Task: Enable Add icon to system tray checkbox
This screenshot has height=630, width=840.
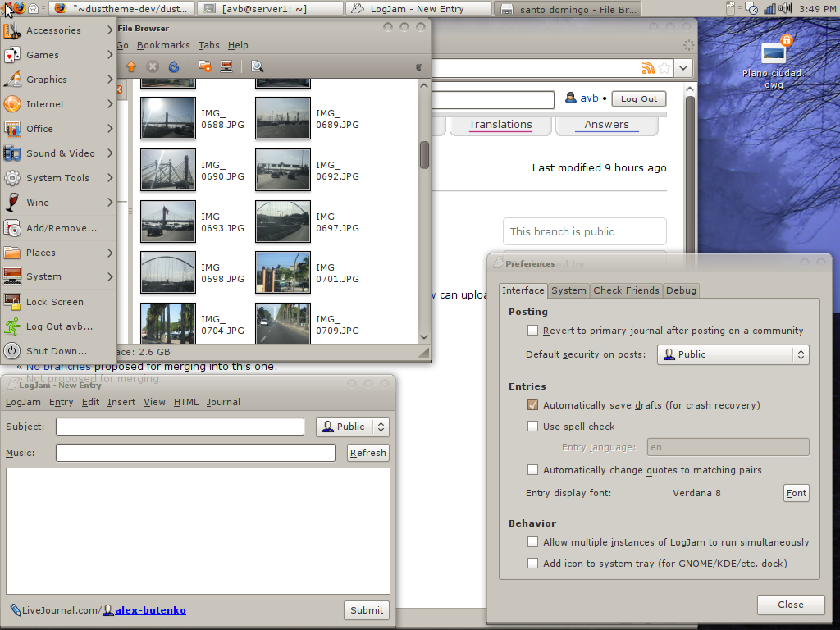Action: [x=532, y=563]
